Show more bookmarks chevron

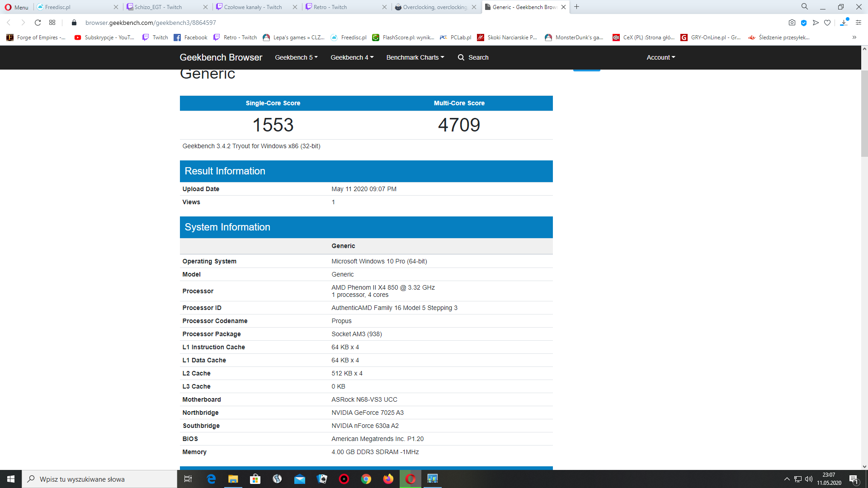tap(854, 38)
